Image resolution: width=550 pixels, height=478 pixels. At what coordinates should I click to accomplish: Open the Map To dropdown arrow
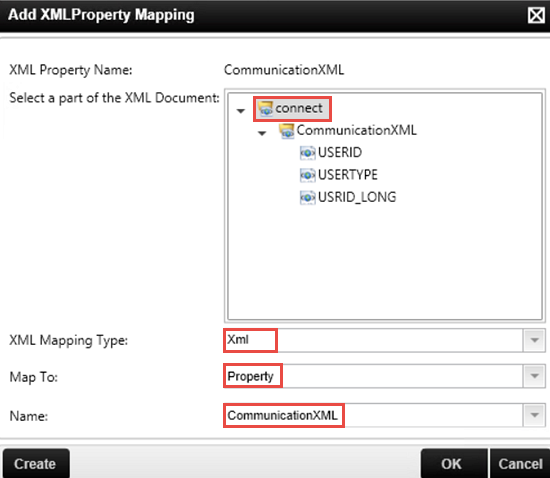pos(534,376)
